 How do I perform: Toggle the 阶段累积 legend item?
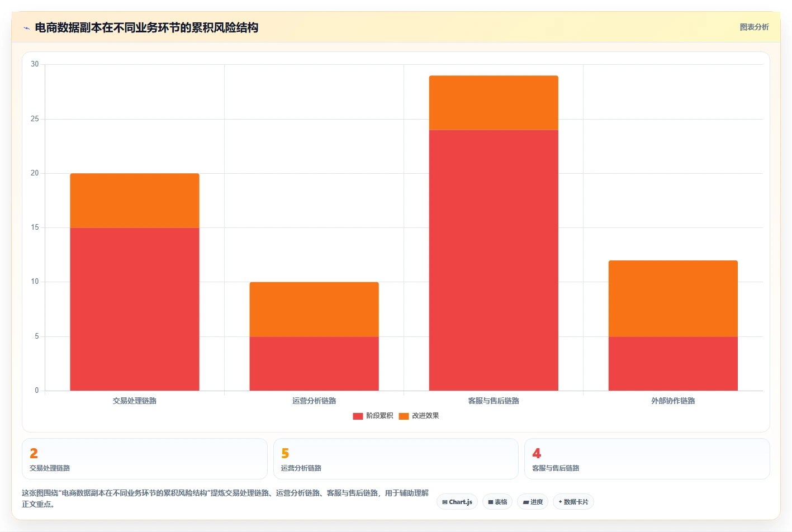tap(373, 416)
